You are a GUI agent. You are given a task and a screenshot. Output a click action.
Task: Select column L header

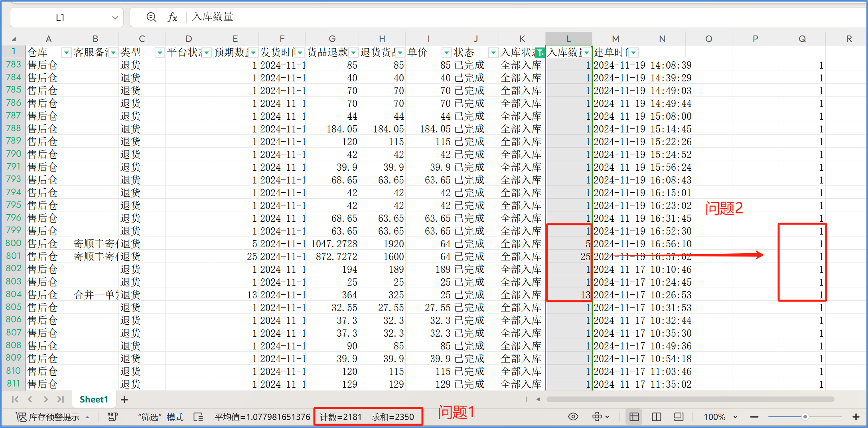[569, 39]
